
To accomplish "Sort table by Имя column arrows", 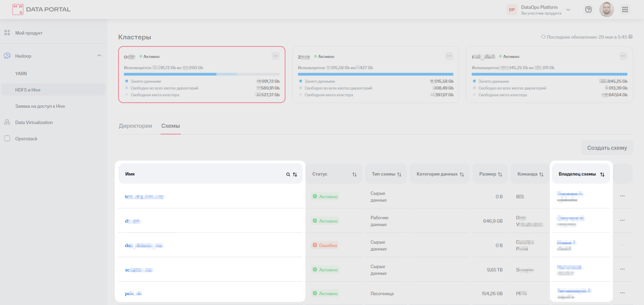I will 295,175.
